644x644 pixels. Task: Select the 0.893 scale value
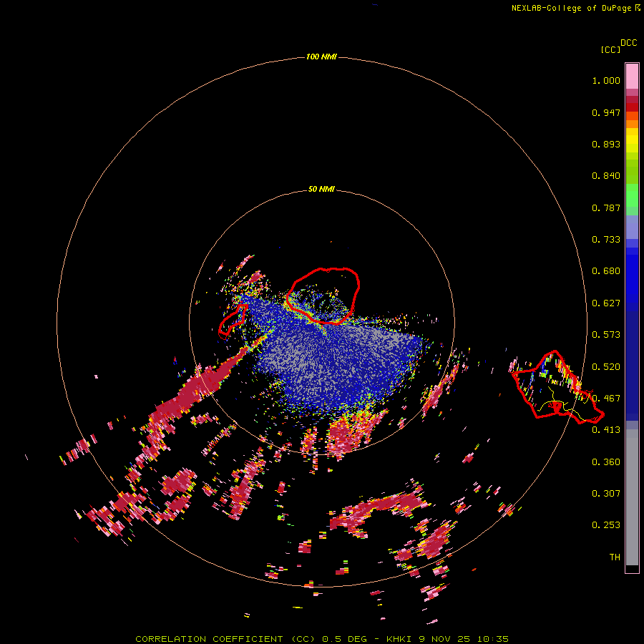(606, 144)
